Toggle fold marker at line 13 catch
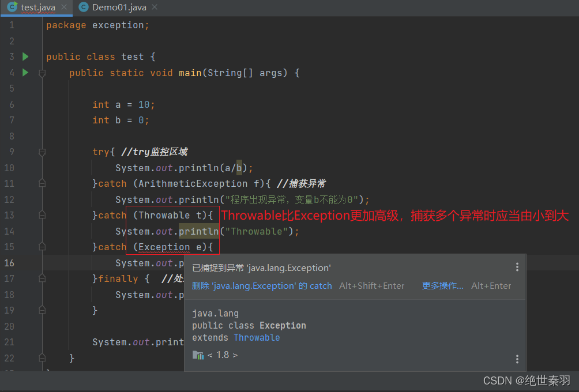This screenshot has width=579, height=392. [x=42, y=215]
